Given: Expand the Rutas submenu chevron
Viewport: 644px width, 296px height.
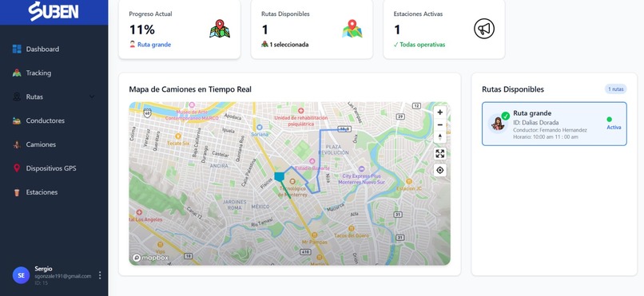Looking at the screenshot, I should pyautogui.click(x=92, y=97).
